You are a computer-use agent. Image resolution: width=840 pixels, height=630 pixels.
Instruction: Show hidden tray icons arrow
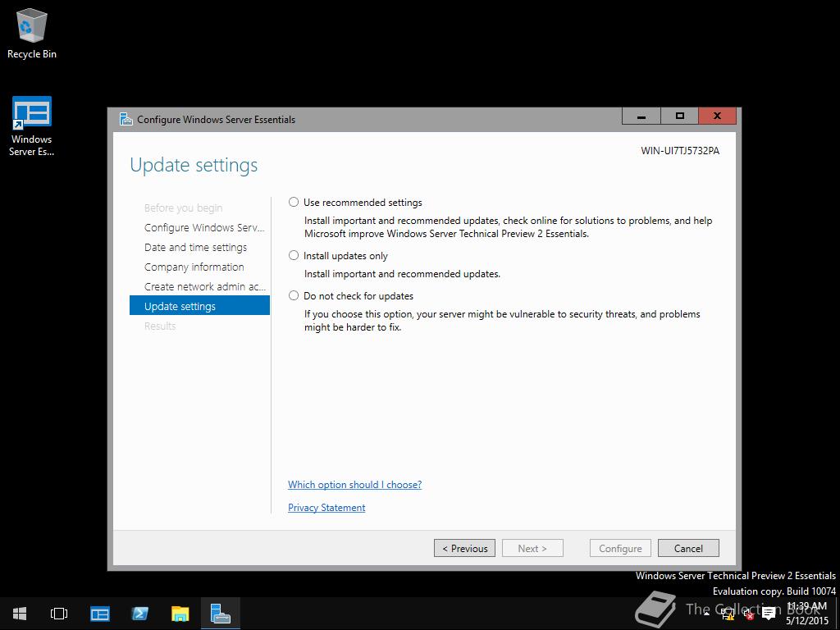706,614
